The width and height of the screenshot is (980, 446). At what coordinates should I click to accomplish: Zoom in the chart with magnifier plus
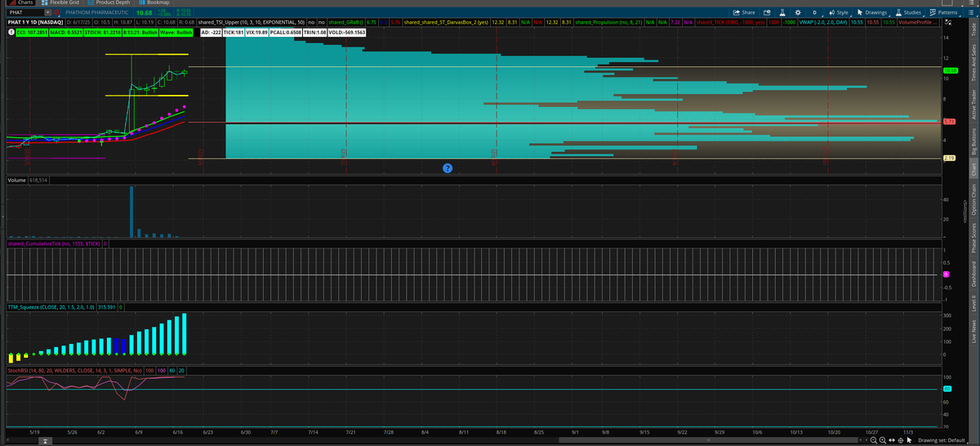click(883, 440)
